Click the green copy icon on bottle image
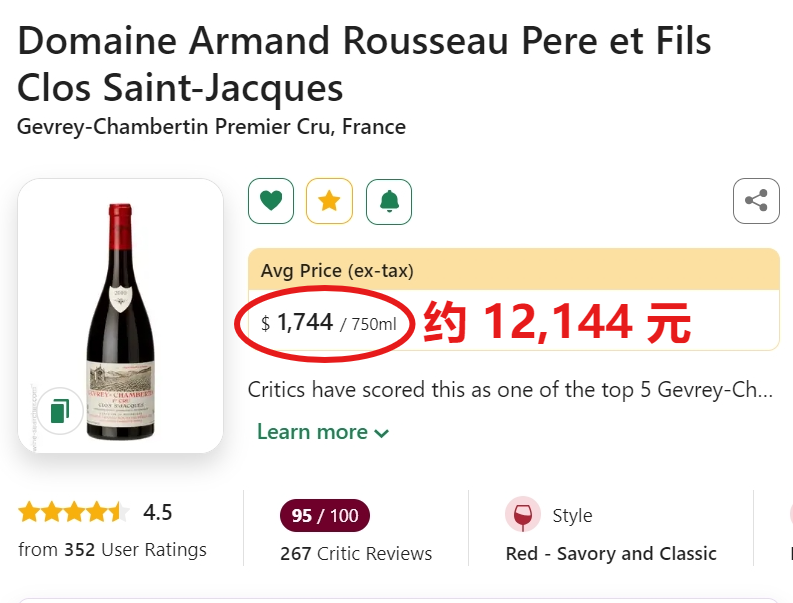Image resolution: width=793 pixels, height=603 pixels. (61, 410)
